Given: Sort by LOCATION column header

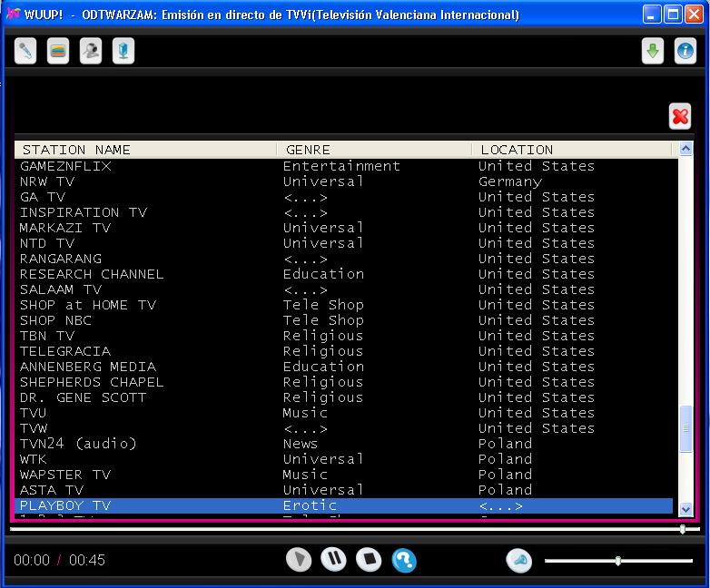Looking at the screenshot, I should pos(571,150).
